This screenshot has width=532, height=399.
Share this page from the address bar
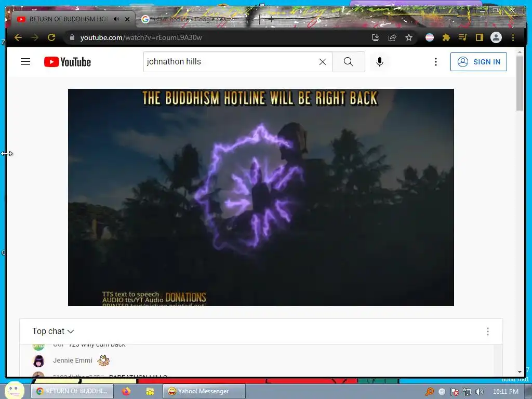(x=392, y=37)
